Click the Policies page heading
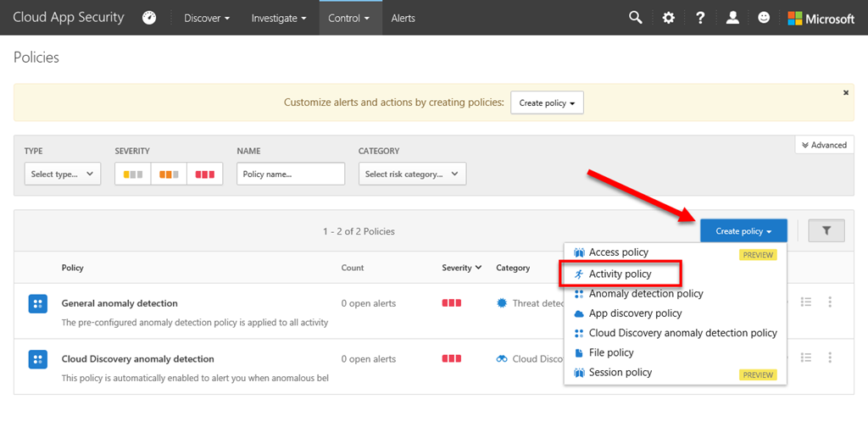This screenshot has width=868, height=432. 36,58
